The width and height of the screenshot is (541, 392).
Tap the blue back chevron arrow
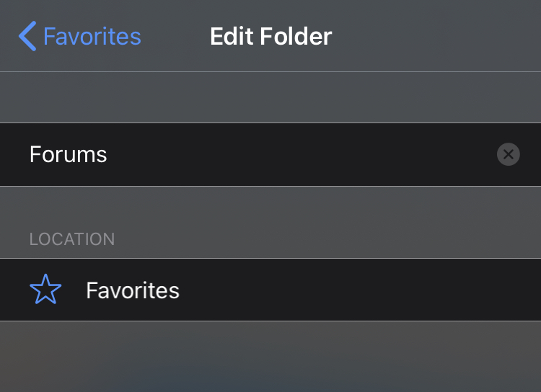point(27,36)
